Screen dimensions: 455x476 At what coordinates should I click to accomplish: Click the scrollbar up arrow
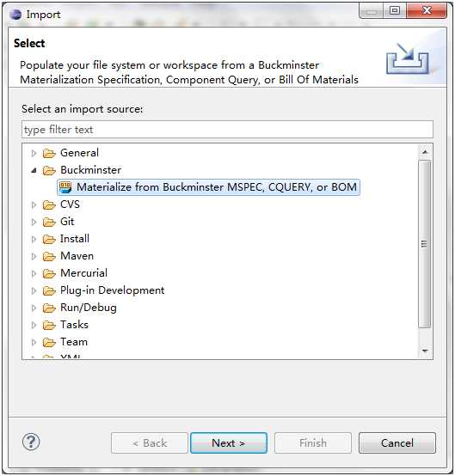point(425,151)
